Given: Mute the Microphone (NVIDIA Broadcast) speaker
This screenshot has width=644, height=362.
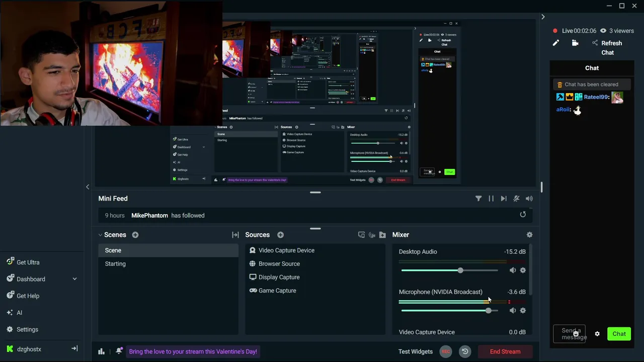Looking at the screenshot, I should [512, 311].
